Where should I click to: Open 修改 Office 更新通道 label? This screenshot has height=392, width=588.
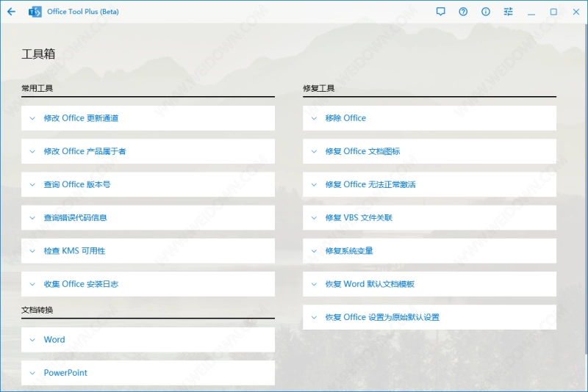(81, 118)
